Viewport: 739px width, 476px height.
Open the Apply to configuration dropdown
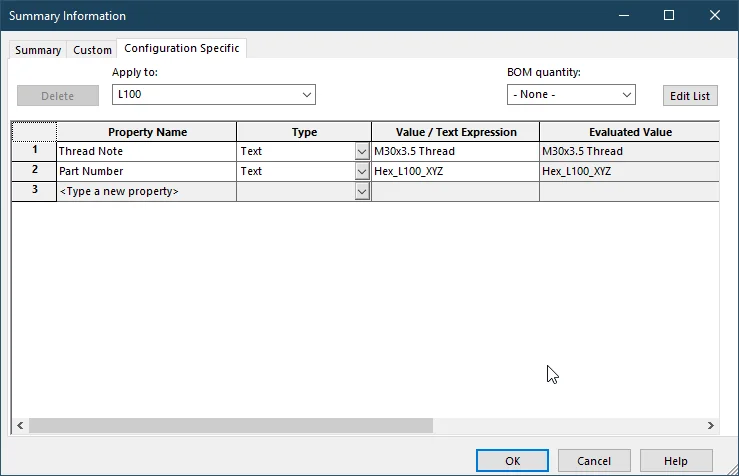306,95
